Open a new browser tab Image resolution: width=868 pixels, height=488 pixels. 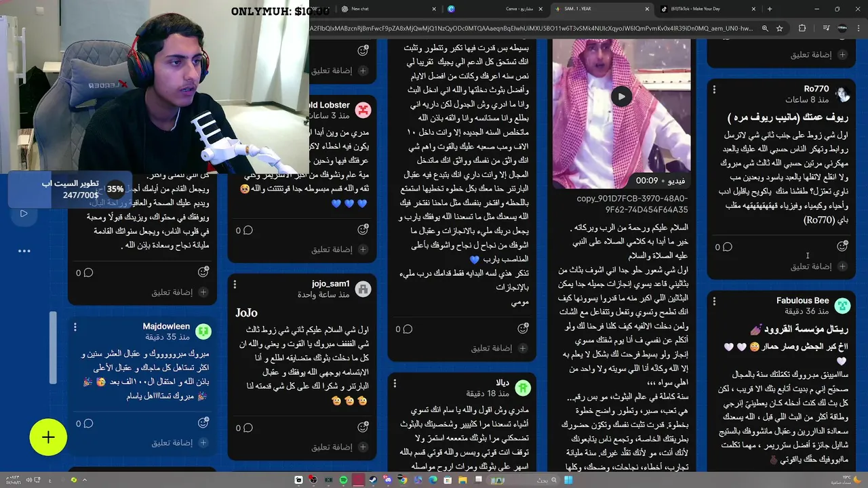click(769, 9)
